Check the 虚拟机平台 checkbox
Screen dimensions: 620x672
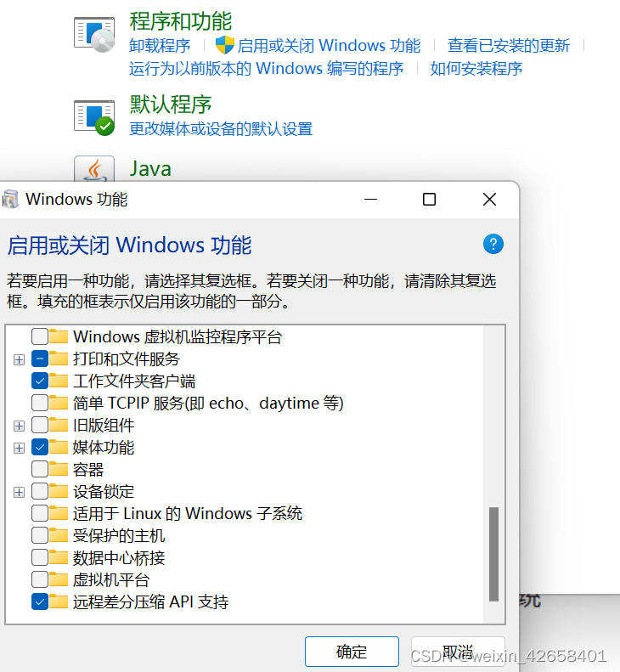39,579
